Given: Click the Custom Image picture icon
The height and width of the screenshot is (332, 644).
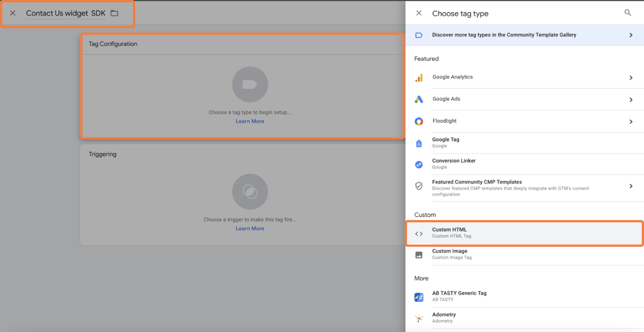Looking at the screenshot, I should [x=419, y=255].
